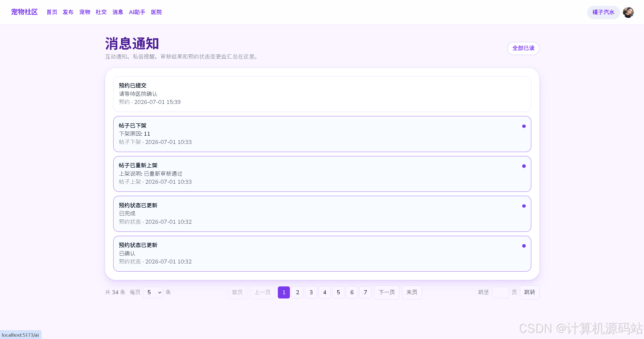Image resolution: width=644 pixels, height=339 pixels.
Task: Mark all as read with 全部已读
Action: coord(523,48)
